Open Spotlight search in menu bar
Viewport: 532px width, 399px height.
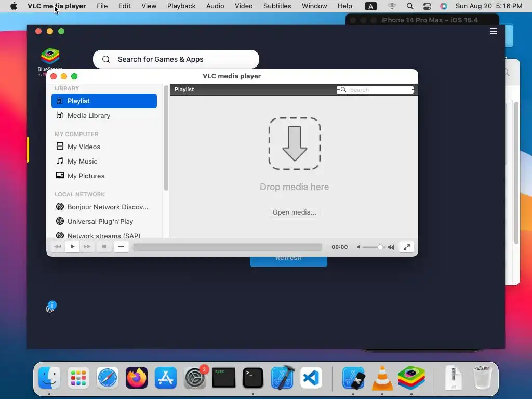click(x=410, y=6)
